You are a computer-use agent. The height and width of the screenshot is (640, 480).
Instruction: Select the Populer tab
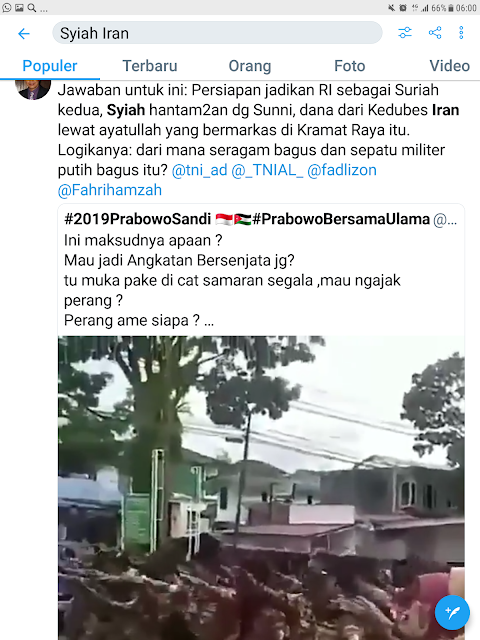coord(50,66)
